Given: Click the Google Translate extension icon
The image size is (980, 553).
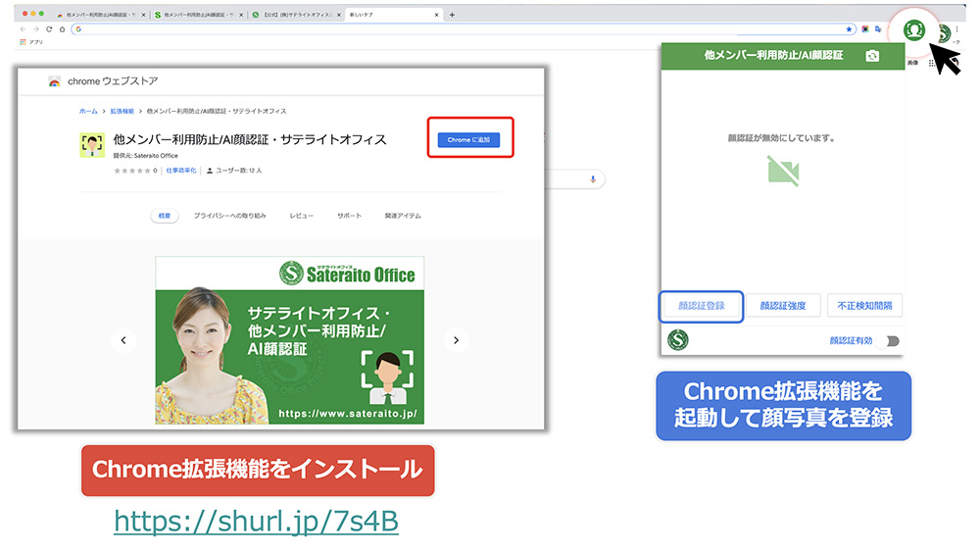Looking at the screenshot, I should pos(878,28).
